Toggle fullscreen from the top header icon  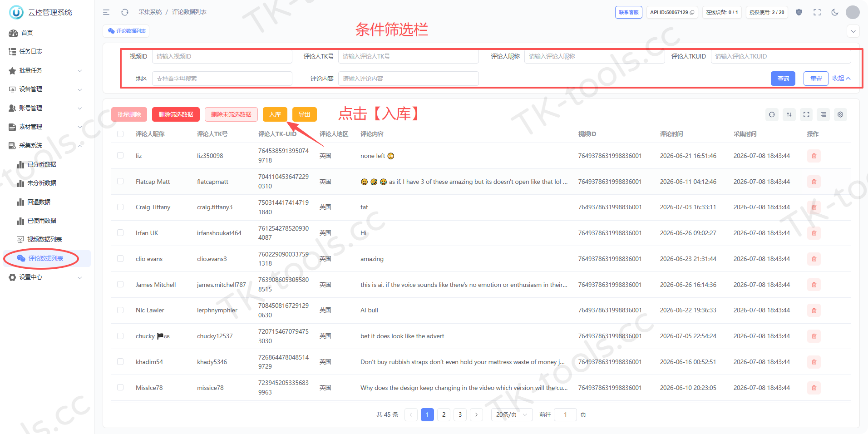817,12
